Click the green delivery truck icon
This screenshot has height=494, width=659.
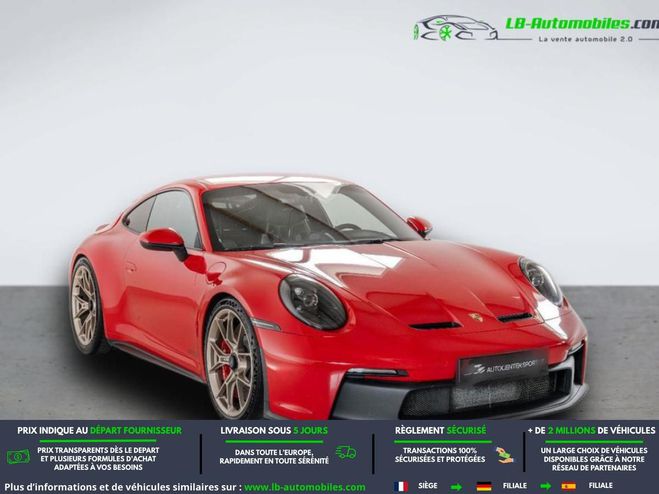coord(346,453)
